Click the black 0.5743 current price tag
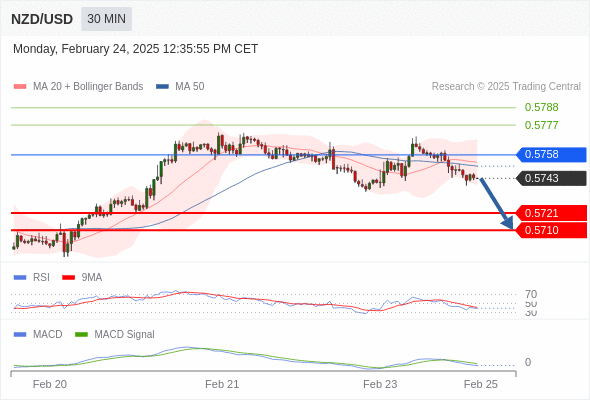Image resolution: width=590 pixels, height=400 pixels. click(551, 178)
